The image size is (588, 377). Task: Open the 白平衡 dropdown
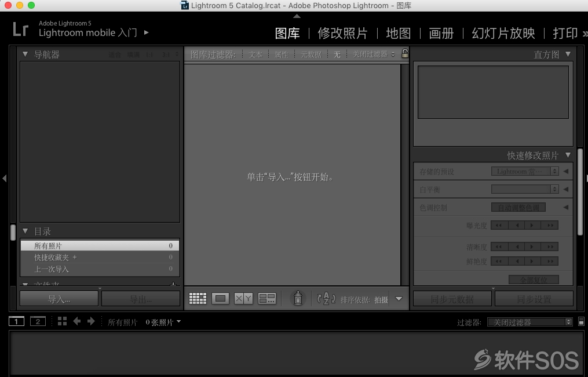click(x=525, y=189)
